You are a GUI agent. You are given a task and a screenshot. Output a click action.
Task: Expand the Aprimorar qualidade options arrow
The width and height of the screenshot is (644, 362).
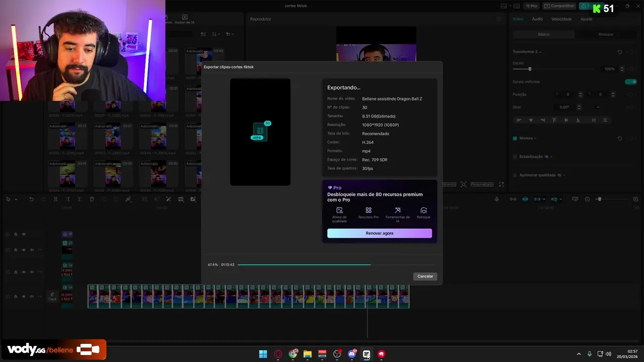pos(564,175)
